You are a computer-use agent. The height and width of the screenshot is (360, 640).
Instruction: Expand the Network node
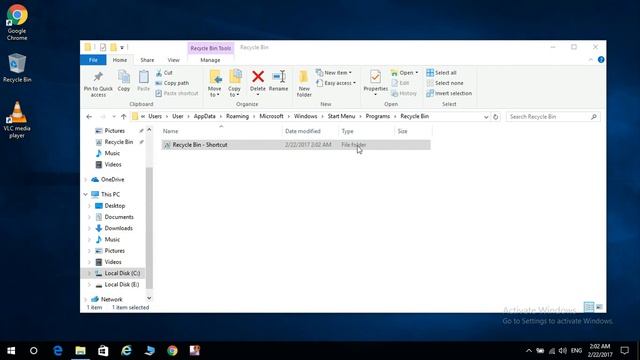pos(86,299)
